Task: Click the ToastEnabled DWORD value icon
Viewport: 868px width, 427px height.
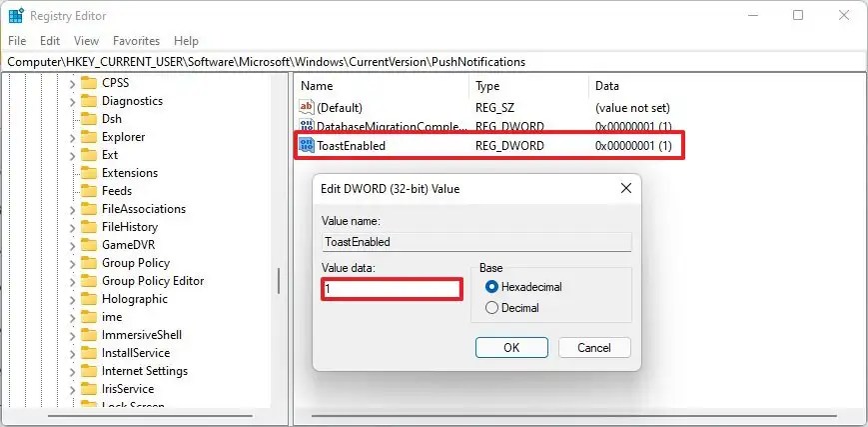Action: pyautogui.click(x=306, y=146)
